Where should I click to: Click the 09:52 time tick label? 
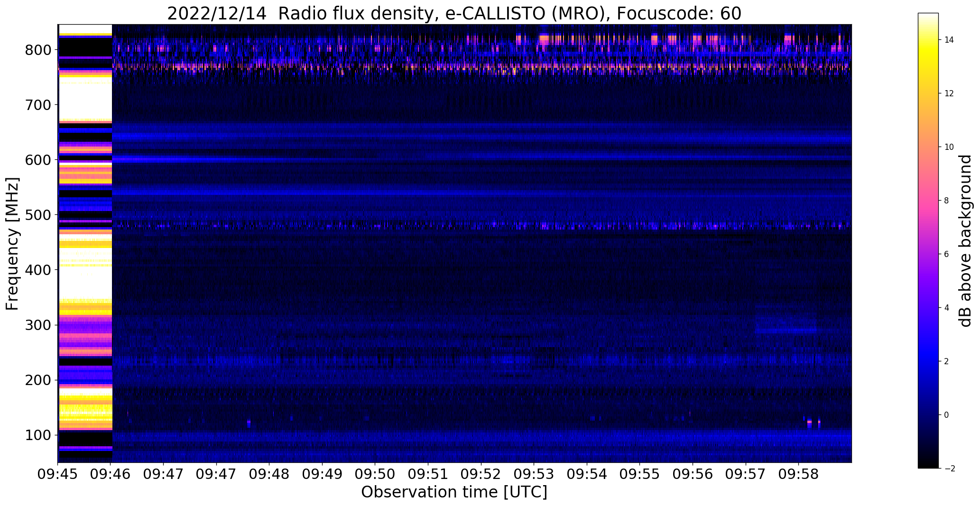coord(481,474)
